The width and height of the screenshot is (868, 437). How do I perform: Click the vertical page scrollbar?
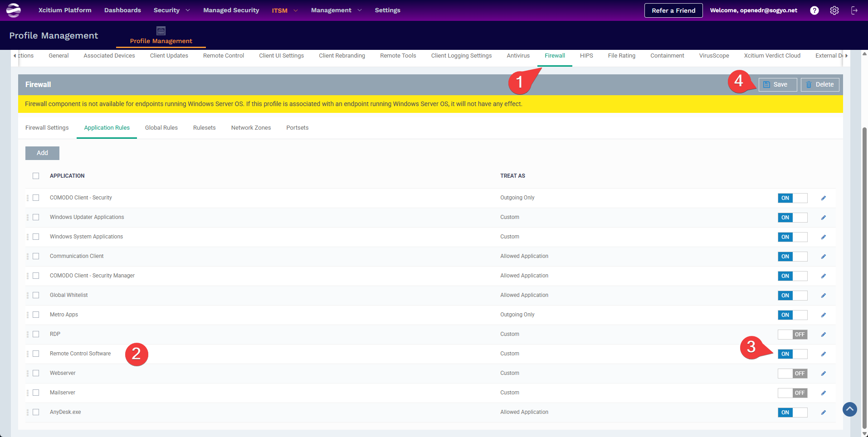tap(864, 277)
